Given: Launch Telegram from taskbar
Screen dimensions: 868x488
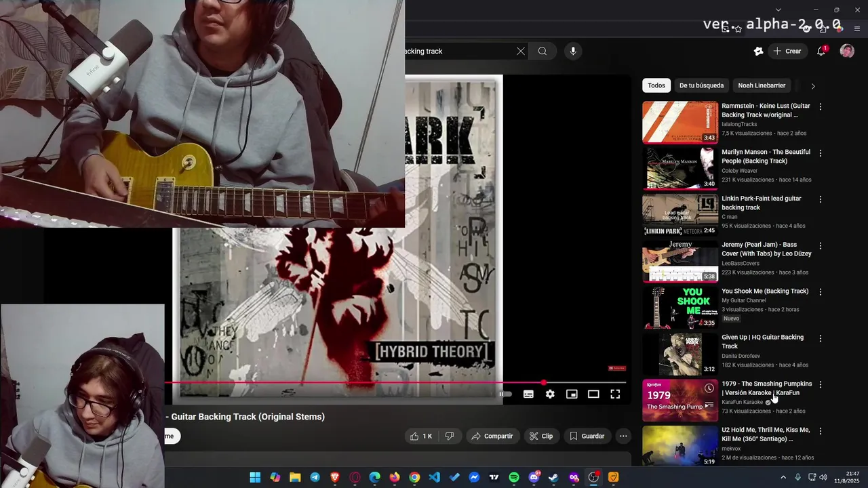Looking at the screenshot, I should point(315,477).
